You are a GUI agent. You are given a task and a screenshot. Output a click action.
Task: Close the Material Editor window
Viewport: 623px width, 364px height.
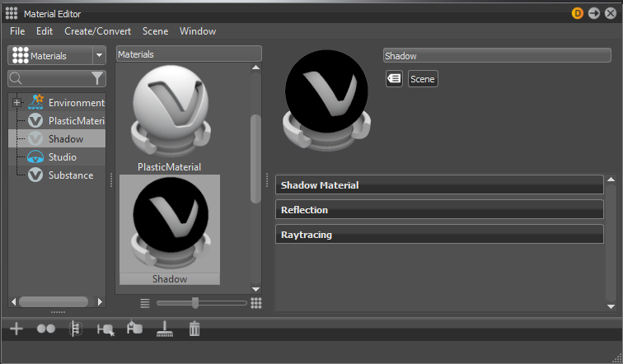click(x=611, y=13)
